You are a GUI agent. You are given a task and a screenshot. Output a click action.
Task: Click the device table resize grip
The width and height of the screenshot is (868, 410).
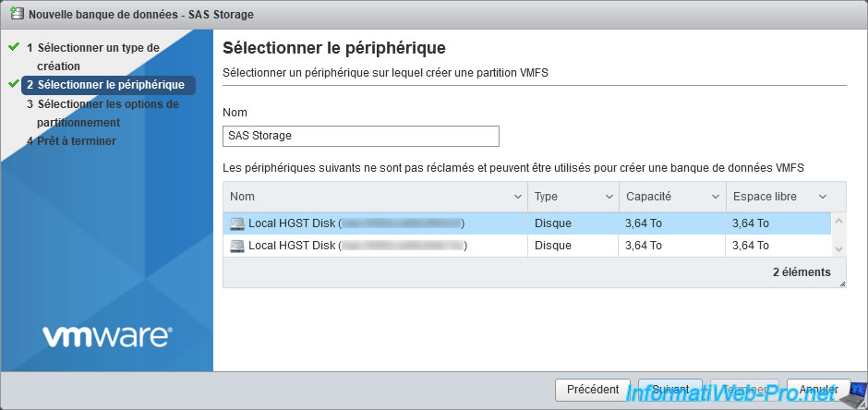point(842,283)
